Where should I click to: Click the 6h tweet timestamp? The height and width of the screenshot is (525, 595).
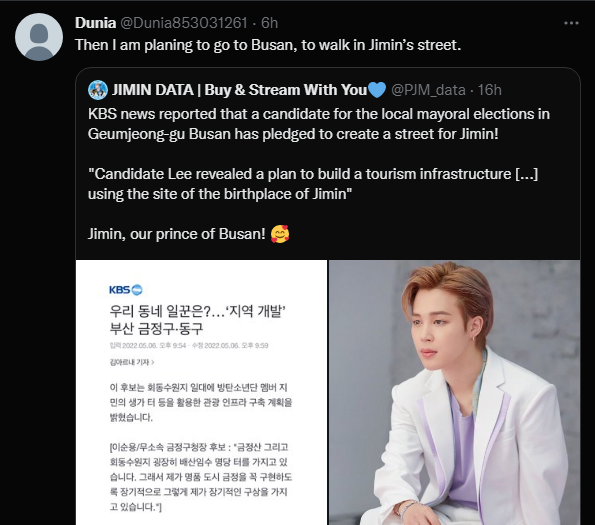coord(269,23)
